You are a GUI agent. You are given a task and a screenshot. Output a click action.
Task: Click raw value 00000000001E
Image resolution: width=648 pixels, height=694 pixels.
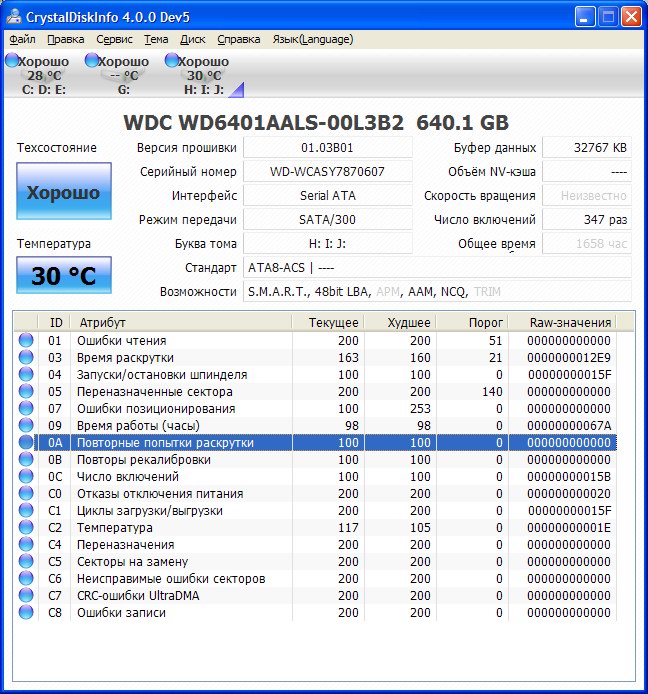569,528
